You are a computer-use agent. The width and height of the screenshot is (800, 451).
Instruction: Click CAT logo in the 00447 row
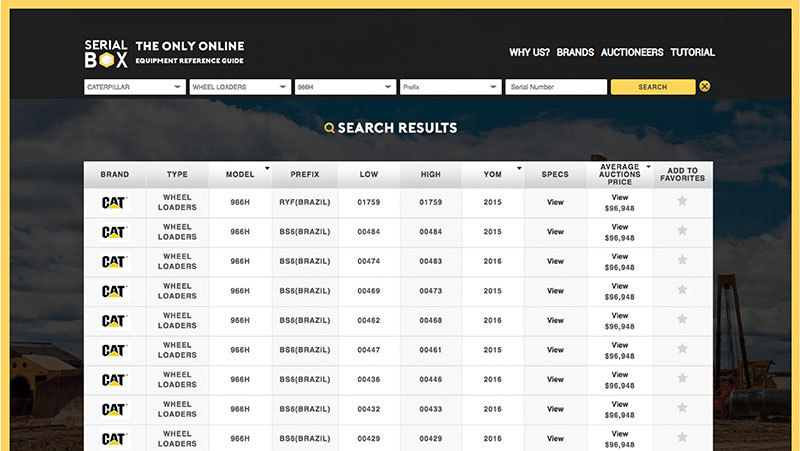click(x=114, y=351)
